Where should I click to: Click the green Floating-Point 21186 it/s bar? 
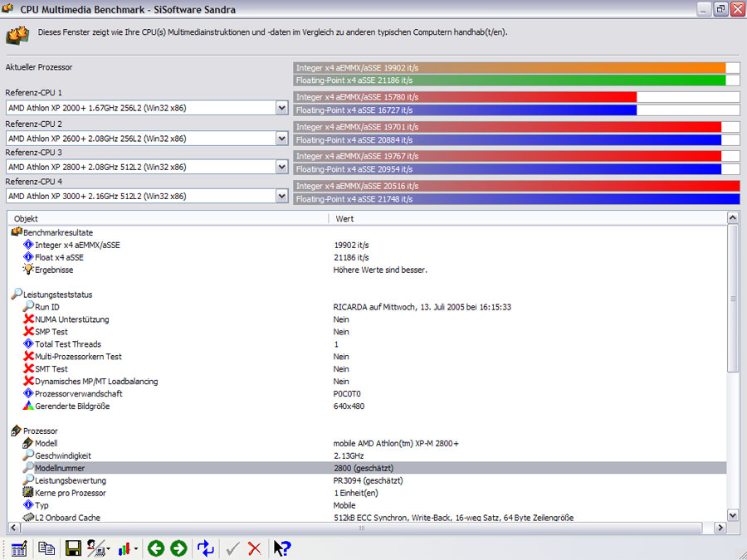pyautogui.click(x=510, y=80)
